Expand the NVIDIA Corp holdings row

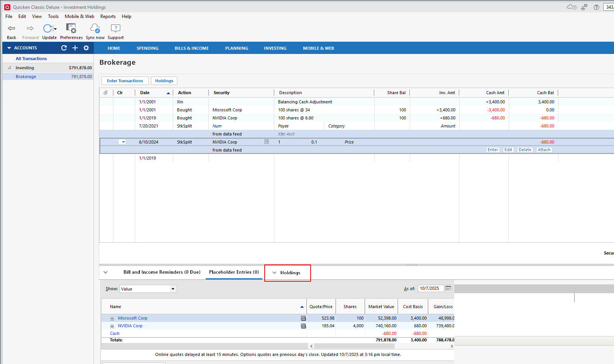coord(112,326)
